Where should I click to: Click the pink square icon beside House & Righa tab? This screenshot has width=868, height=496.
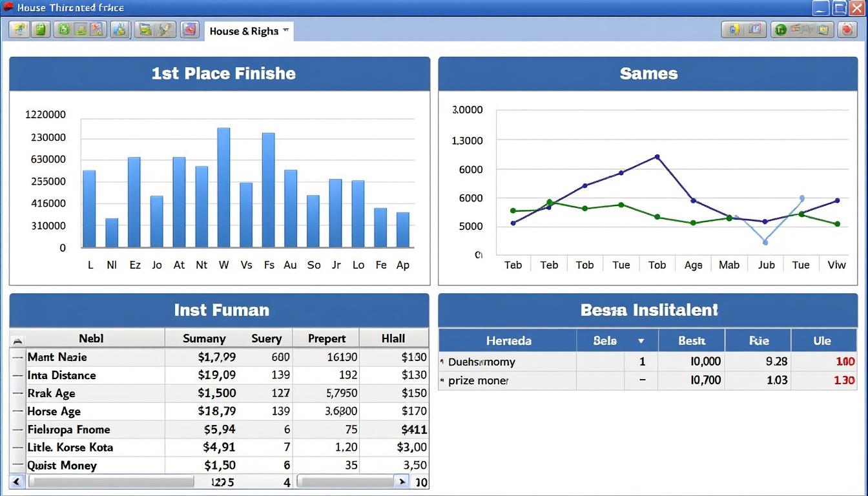(189, 29)
